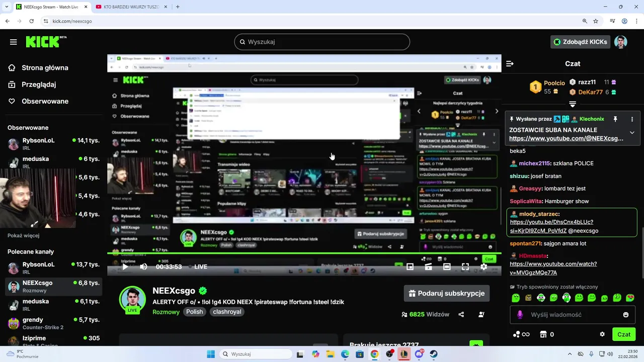Click the Zdobądź KICKs button
The height and width of the screenshot is (362, 644).
[580, 42]
